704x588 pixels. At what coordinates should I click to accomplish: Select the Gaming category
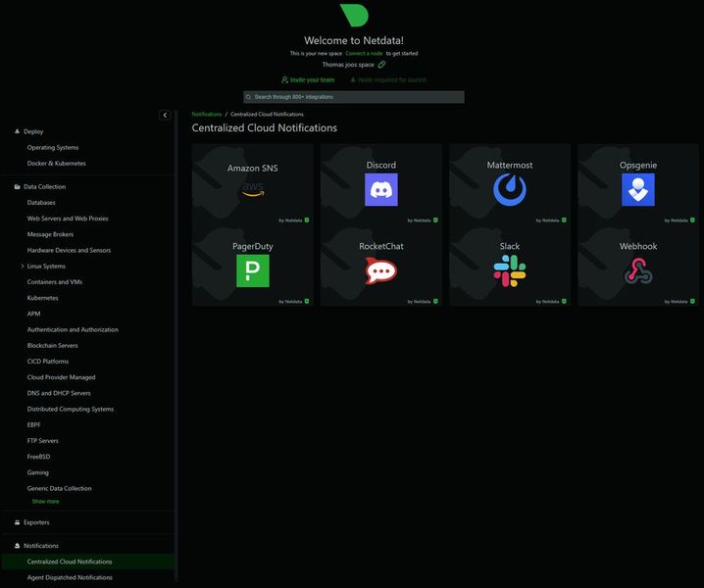click(x=37, y=472)
